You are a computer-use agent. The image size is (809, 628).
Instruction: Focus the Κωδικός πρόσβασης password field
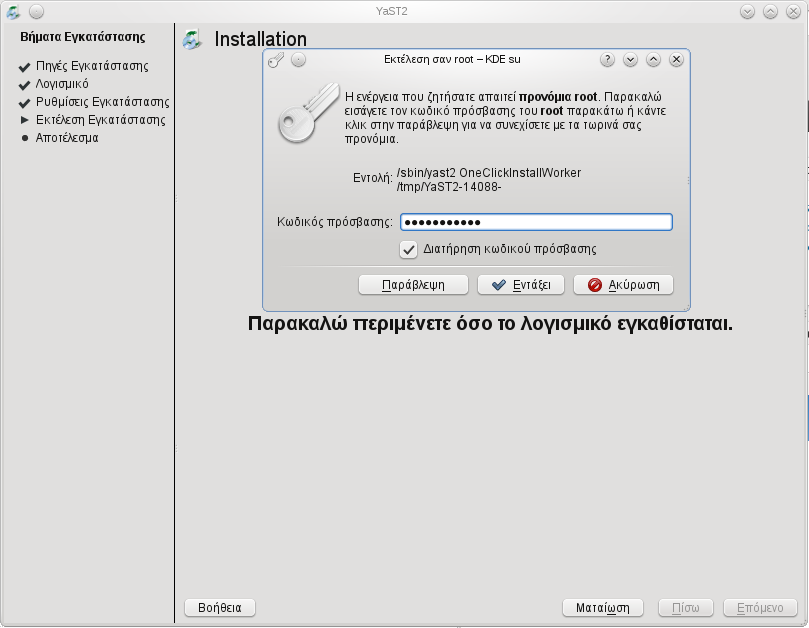tap(536, 222)
